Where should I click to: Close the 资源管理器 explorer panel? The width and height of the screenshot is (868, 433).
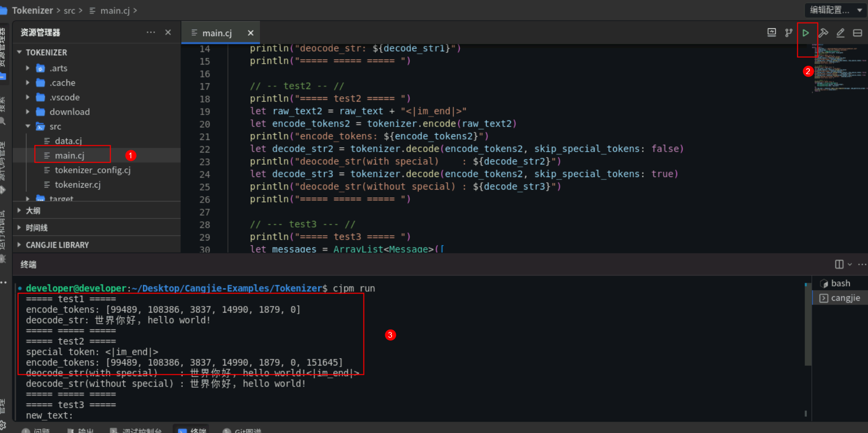pyautogui.click(x=168, y=32)
